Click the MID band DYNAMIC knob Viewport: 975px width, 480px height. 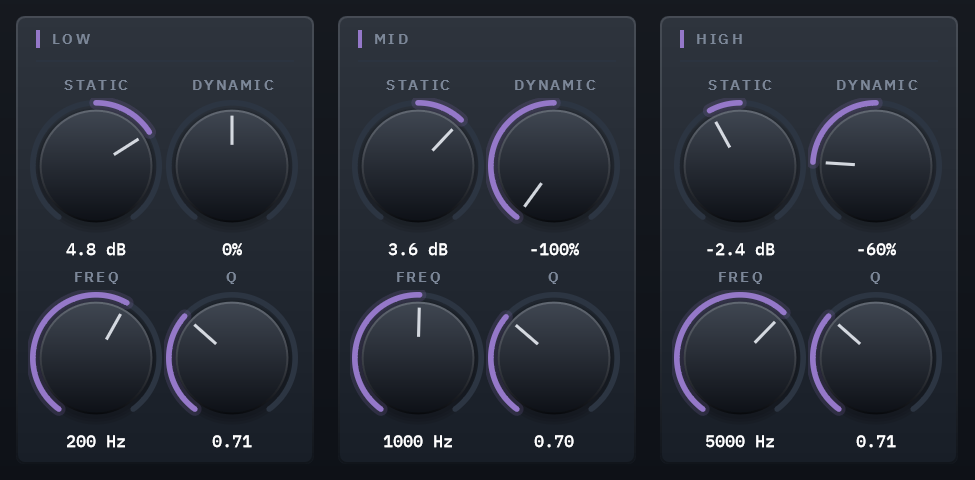pos(554,166)
